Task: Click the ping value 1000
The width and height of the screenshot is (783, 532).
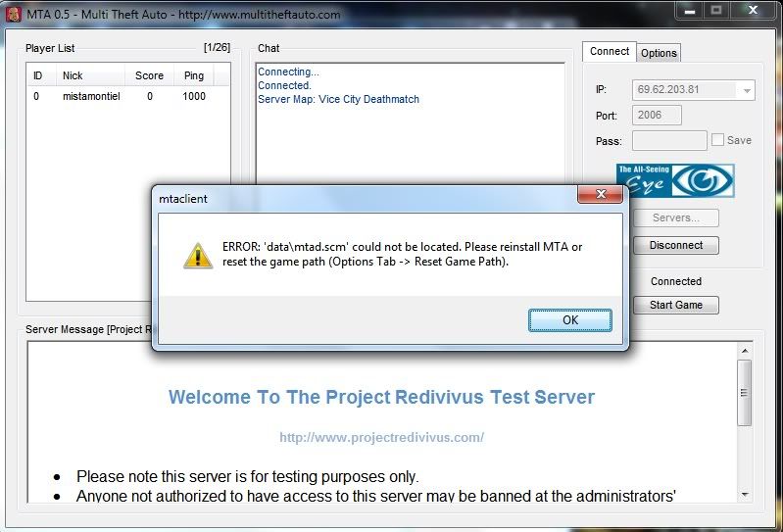Action: point(194,96)
